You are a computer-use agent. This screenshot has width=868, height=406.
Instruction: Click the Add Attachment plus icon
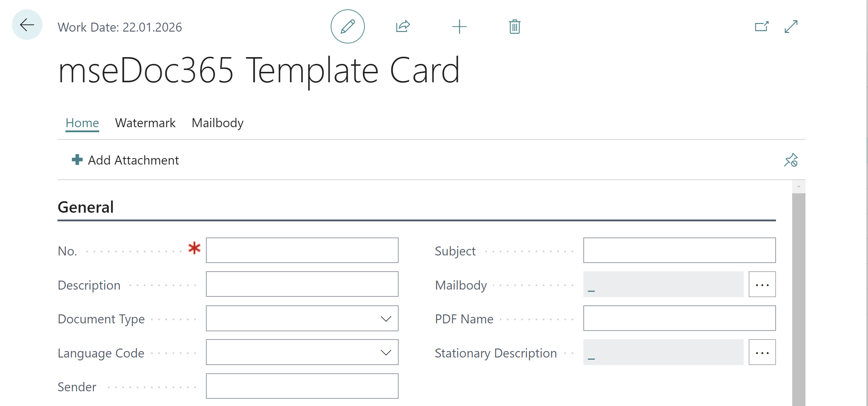(x=77, y=160)
